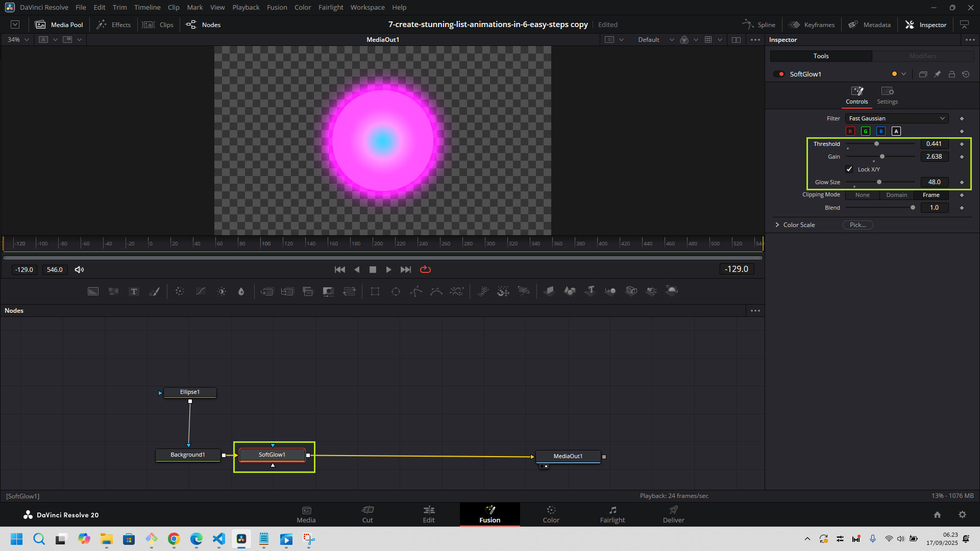Open the Fusion menu in menu bar
The height and width of the screenshot is (551, 980).
[277, 7]
